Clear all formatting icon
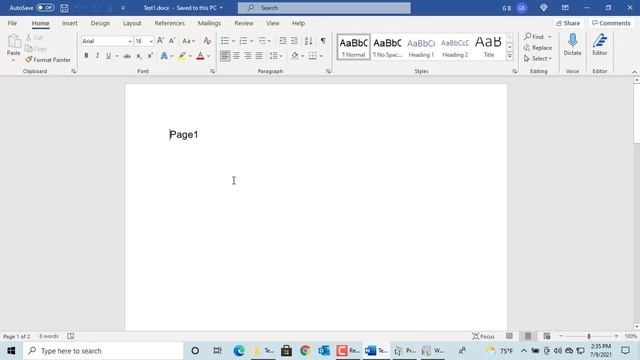 pyautogui.click(x=207, y=40)
